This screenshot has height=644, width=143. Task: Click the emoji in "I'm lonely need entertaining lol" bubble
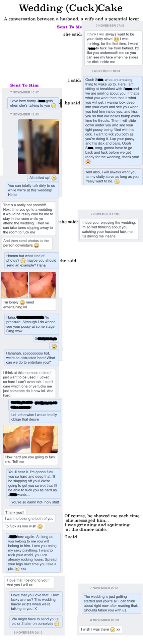tap(22, 302)
